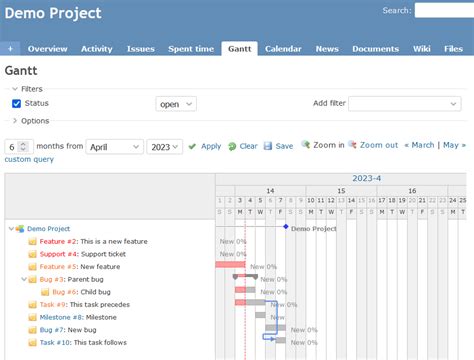Screen dimensions: 474x360
Task: Click the Apply link
Action: click(211, 146)
